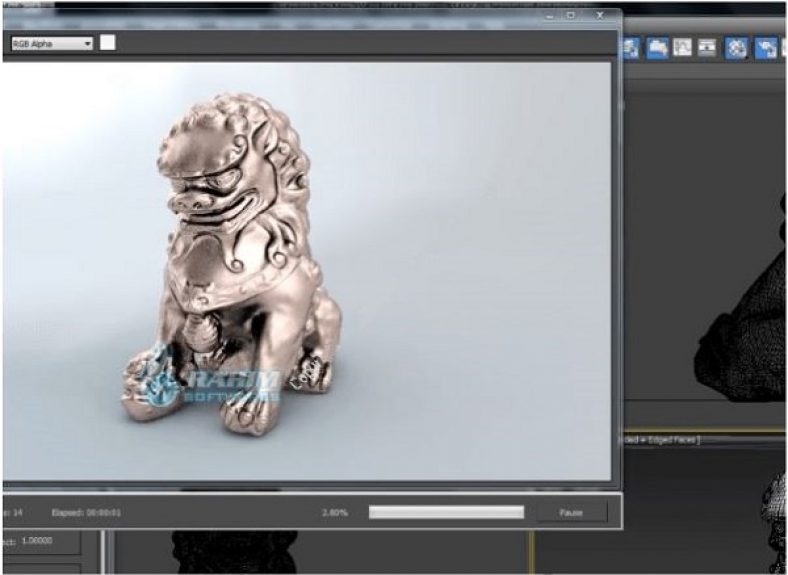Image resolution: width=788 pixels, height=575 pixels.
Task: Open the Manage Layers toolbar icon
Action: coord(630,48)
